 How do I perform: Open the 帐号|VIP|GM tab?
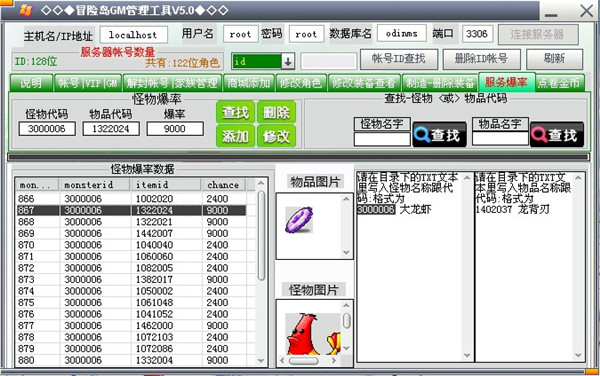click(x=88, y=83)
